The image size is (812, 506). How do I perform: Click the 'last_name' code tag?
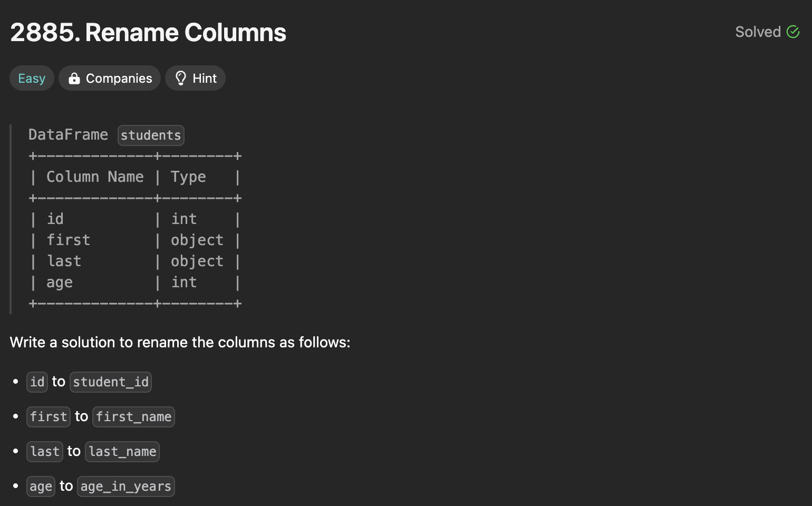[122, 452]
